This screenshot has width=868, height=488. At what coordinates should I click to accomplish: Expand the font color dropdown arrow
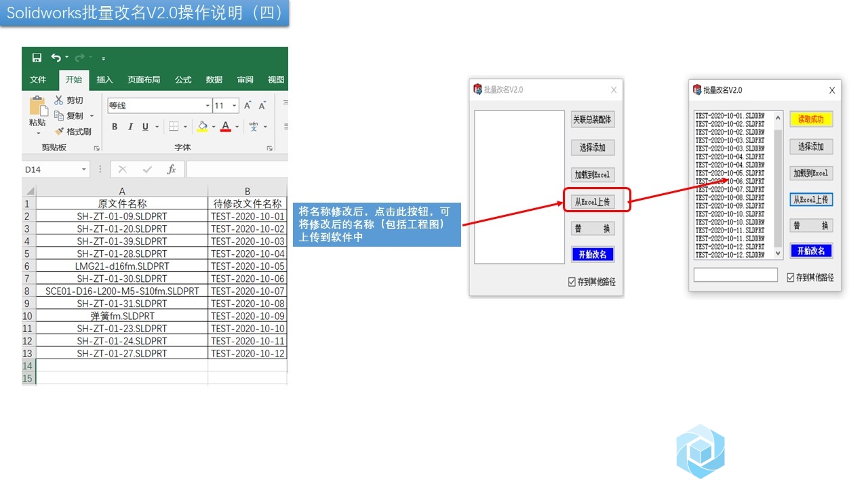pos(237,127)
